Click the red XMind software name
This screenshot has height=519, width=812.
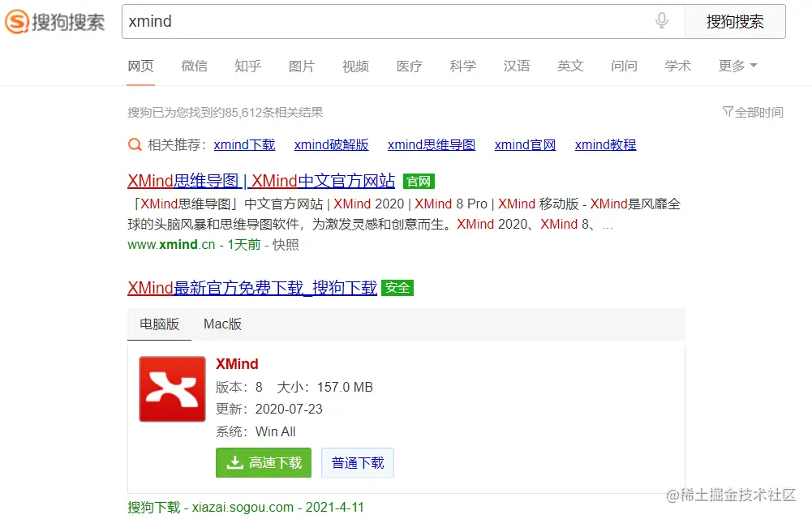(237, 364)
